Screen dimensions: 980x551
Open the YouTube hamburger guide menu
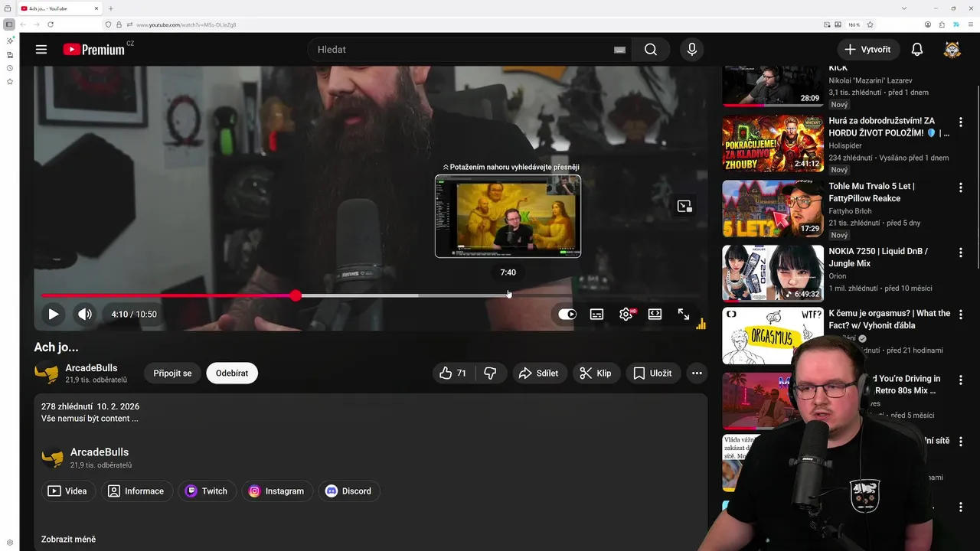(x=41, y=50)
